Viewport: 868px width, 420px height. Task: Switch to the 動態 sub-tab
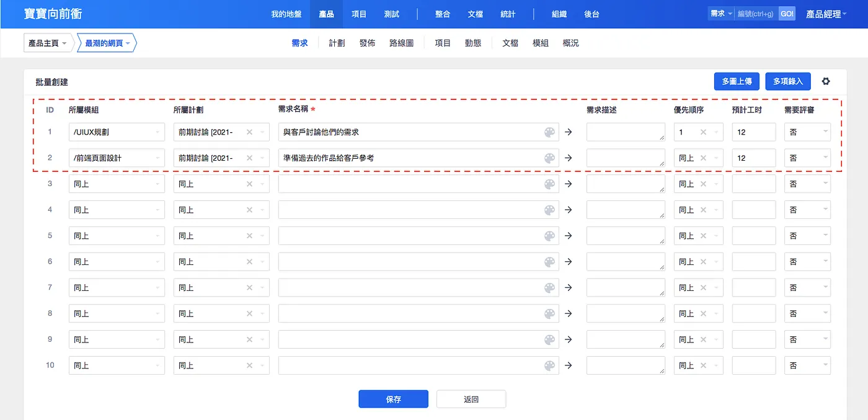(473, 43)
